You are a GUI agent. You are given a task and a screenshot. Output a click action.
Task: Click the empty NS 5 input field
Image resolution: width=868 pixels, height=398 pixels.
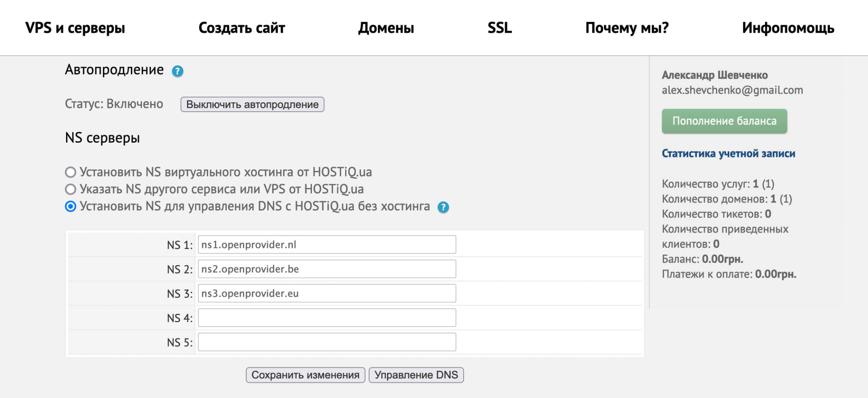[x=326, y=342]
